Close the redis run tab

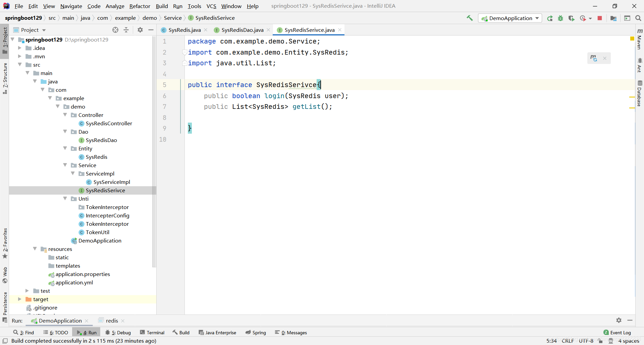123,321
